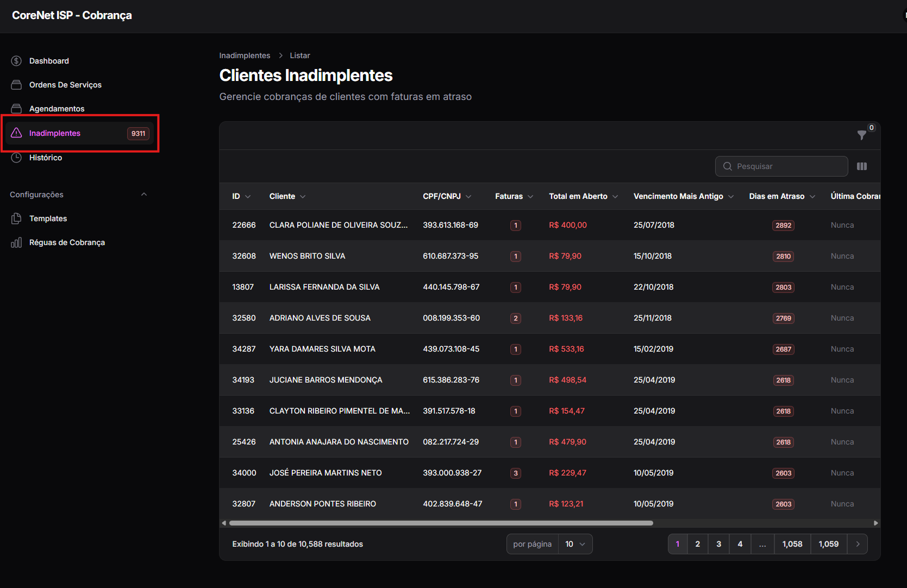907x588 pixels.
Task: Focus the Pesquisar search field
Action: (x=781, y=166)
